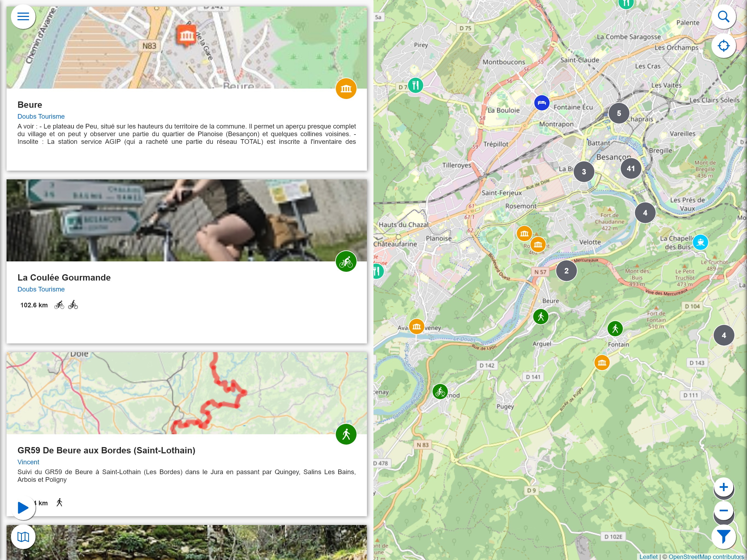Click the blue hotel bed marker
Screen dimensions: 747x560
(x=541, y=103)
